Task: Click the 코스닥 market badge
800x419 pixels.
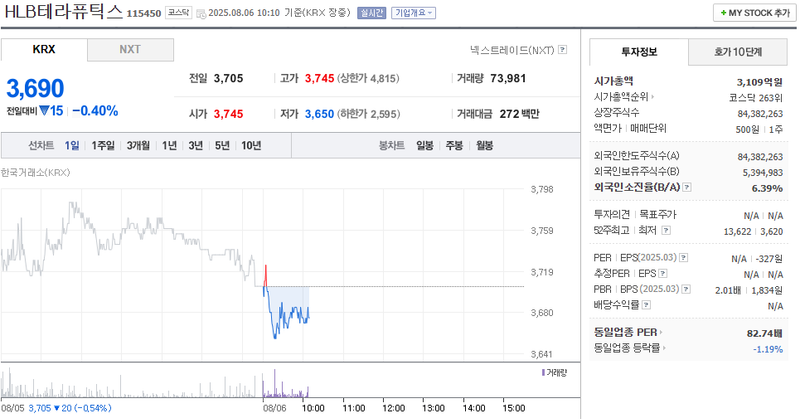Action: 179,13
